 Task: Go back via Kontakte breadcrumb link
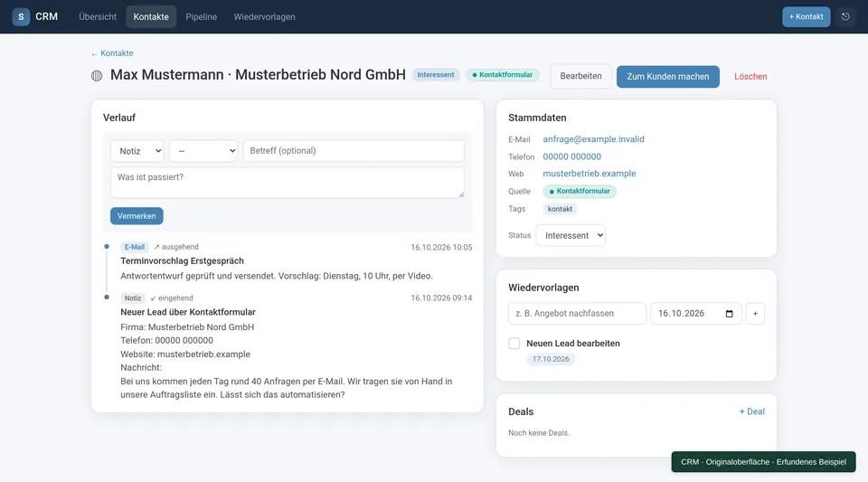(x=112, y=53)
